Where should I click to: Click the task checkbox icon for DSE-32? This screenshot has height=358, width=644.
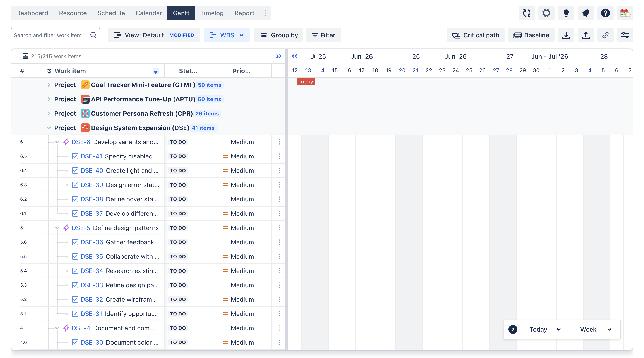point(75,299)
